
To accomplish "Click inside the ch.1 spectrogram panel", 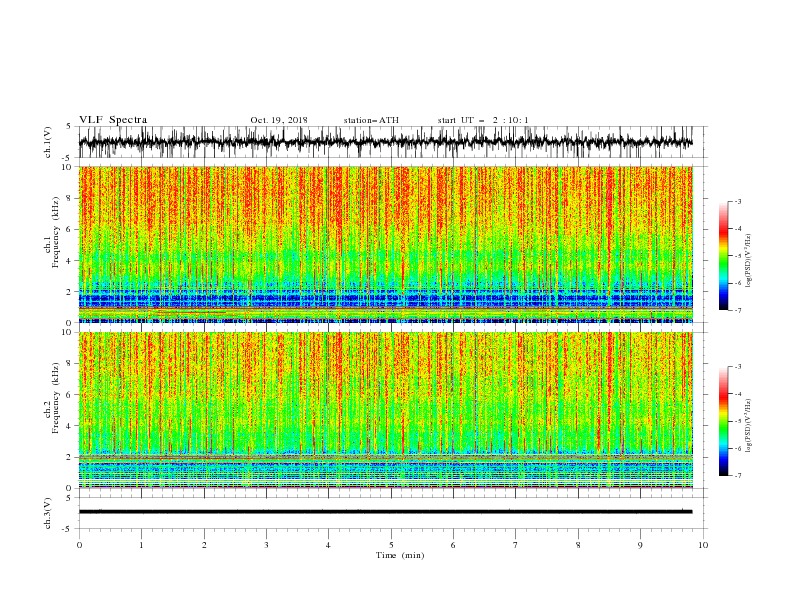I will pyautogui.click(x=386, y=244).
